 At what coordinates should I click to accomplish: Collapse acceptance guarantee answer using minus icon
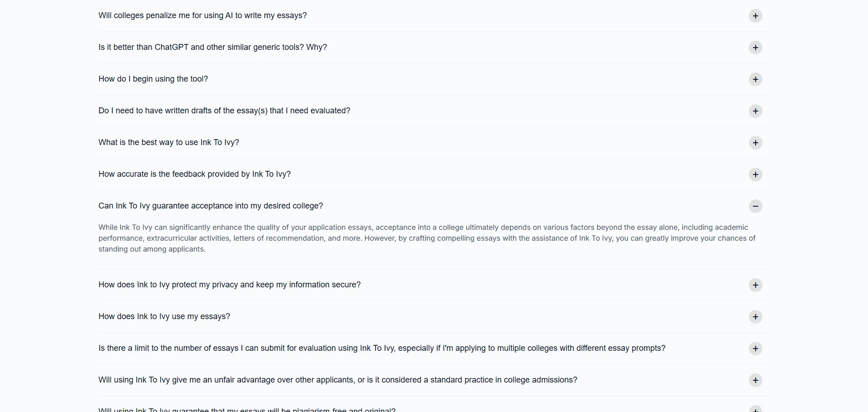click(x=755, y=206)
